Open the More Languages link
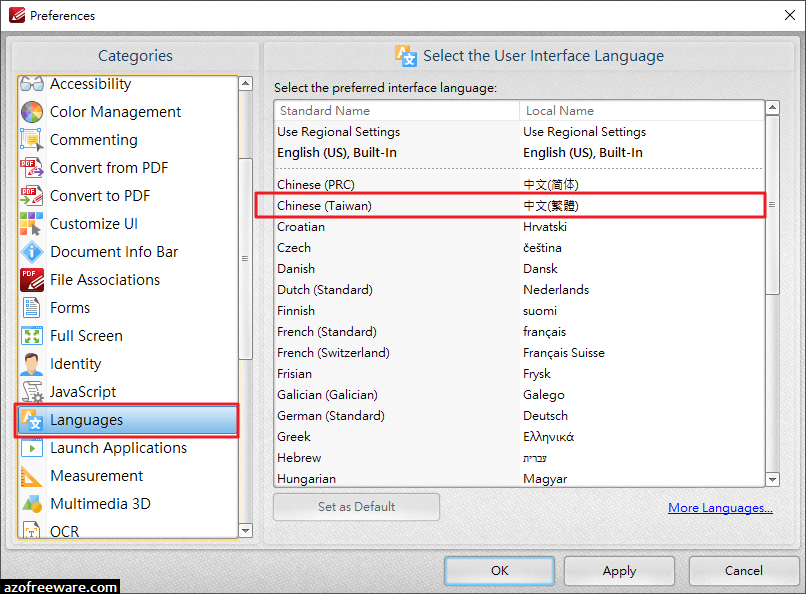This screenshot has height=594, width=806. pos(720,507)
